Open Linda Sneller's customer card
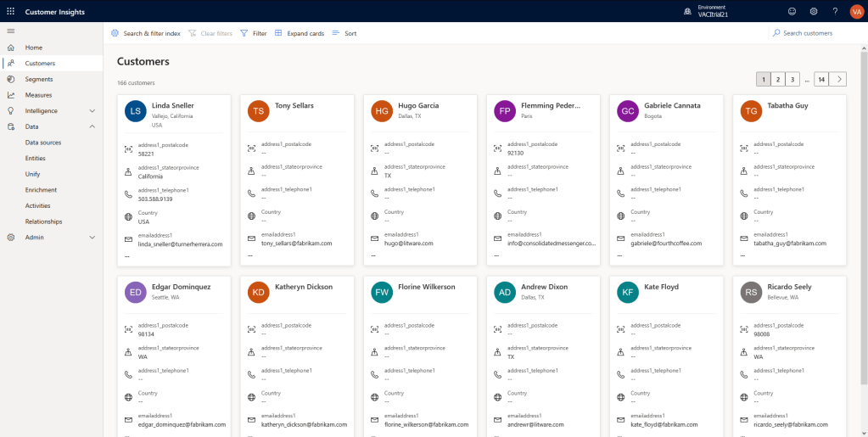The height and width of the screenshot is (437, 868). pyautogui.click(x=171, y=106)
